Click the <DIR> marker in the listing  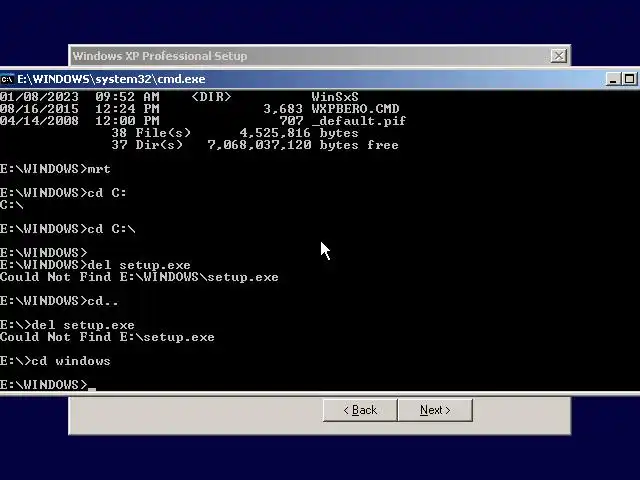coord(211,97)
